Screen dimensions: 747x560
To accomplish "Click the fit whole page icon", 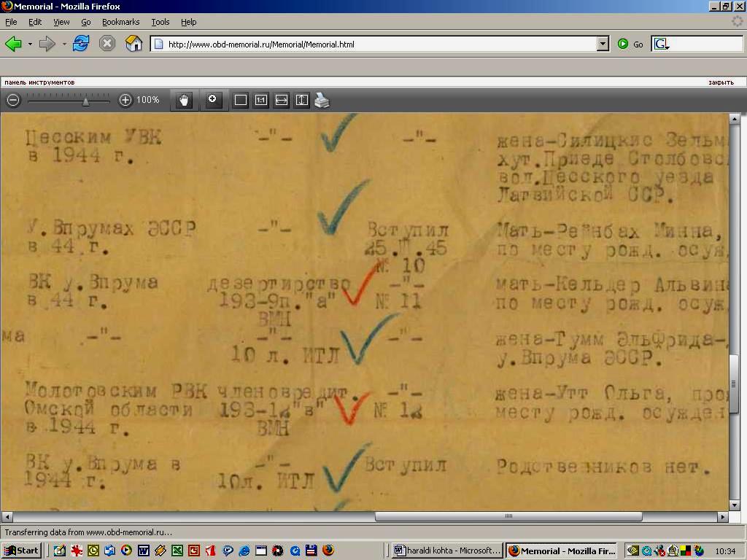I will [241, 101].
